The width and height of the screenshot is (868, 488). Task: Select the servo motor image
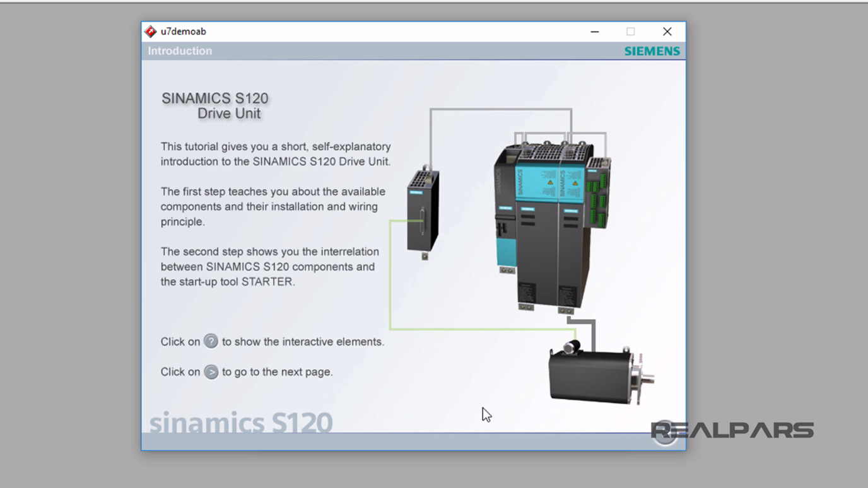(x=601, y=373)
